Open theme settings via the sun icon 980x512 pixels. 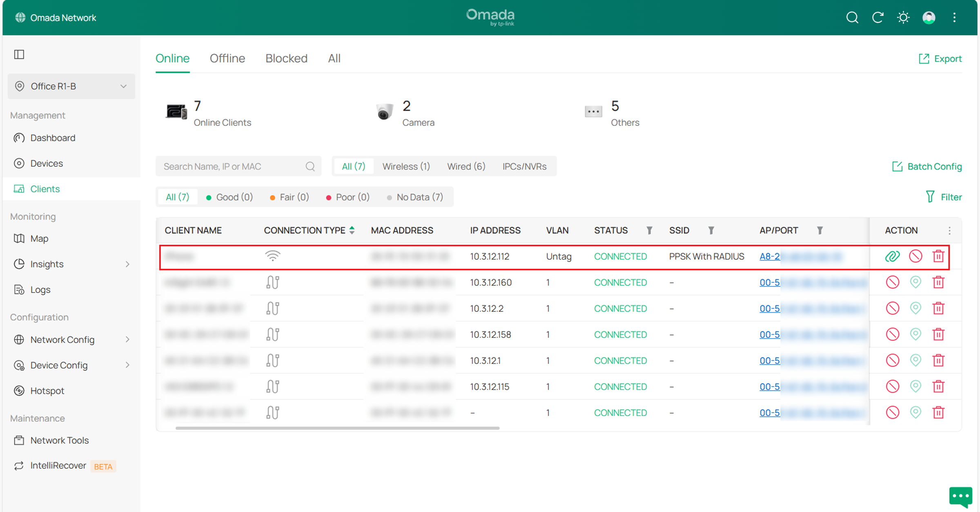coord(903,18)
